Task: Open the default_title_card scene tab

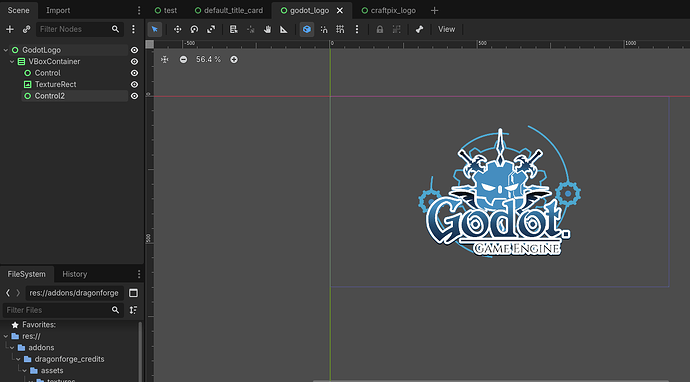Action: (x=229, y=10)
